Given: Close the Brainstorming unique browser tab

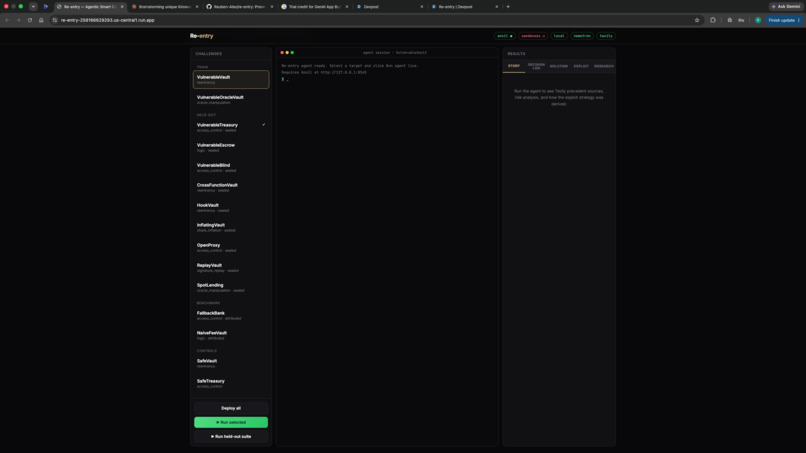Looking at the screenshot, I should (197, 7).
